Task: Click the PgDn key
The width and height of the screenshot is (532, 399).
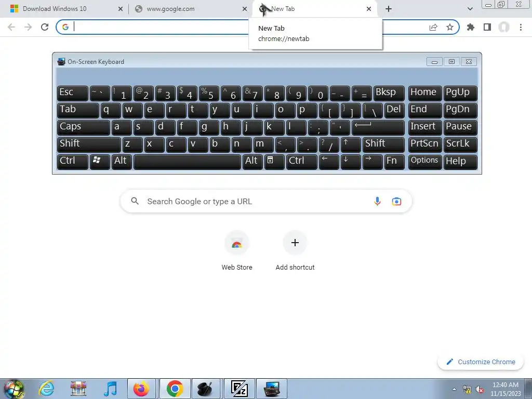Action: click(x=460, y=110)
